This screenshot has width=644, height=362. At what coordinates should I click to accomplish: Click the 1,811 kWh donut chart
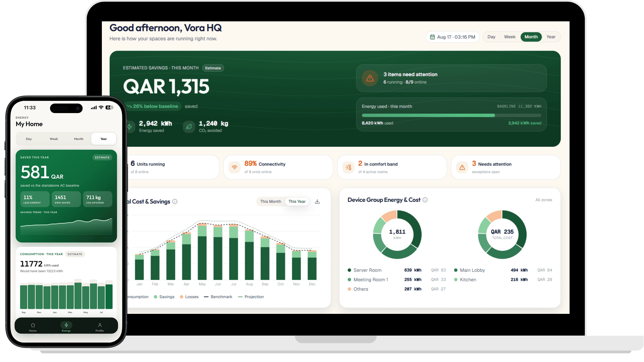397,234
